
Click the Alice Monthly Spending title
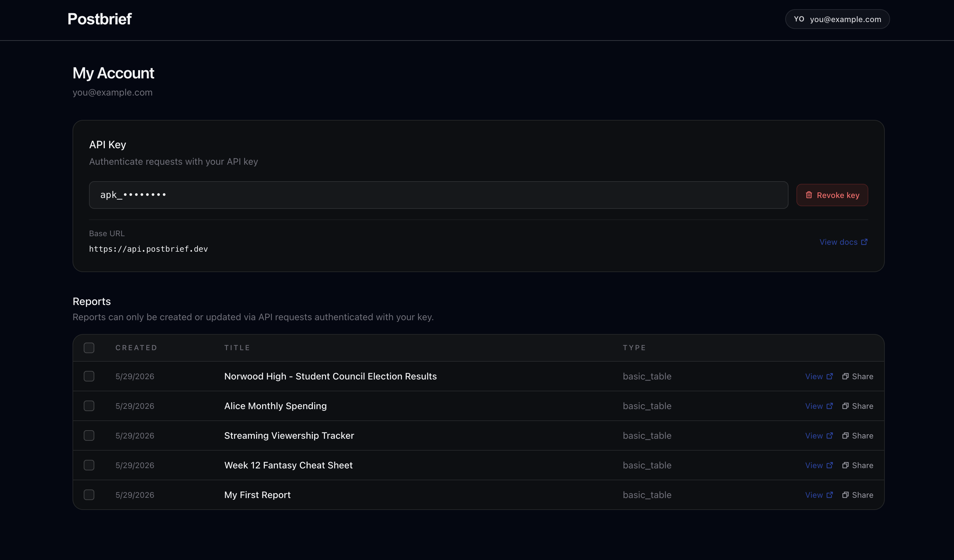275,406
